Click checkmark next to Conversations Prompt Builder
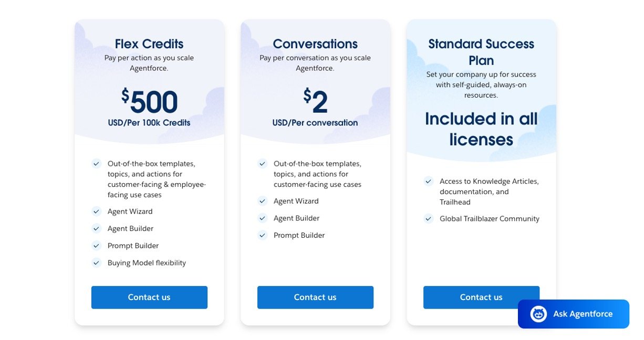Viewport: 644px width, 340px height. (x=263, y=235)
